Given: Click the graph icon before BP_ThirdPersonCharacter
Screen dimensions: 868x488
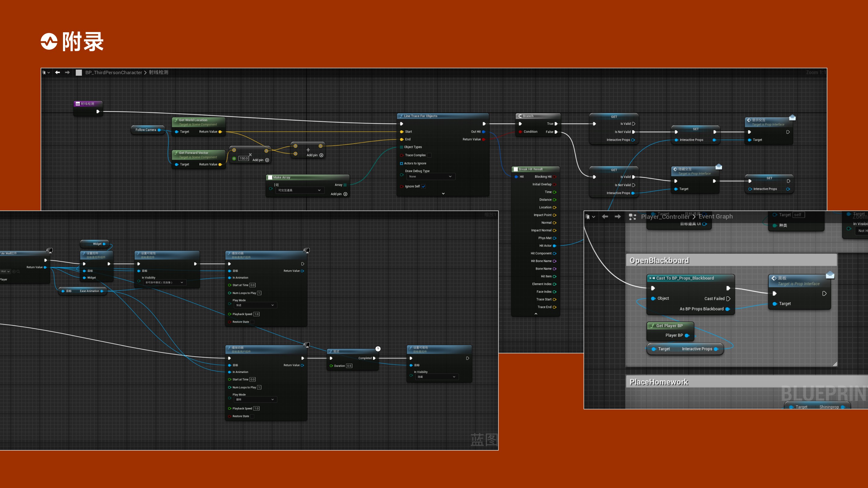Looking at the screenshot, I should coord(79,72).
